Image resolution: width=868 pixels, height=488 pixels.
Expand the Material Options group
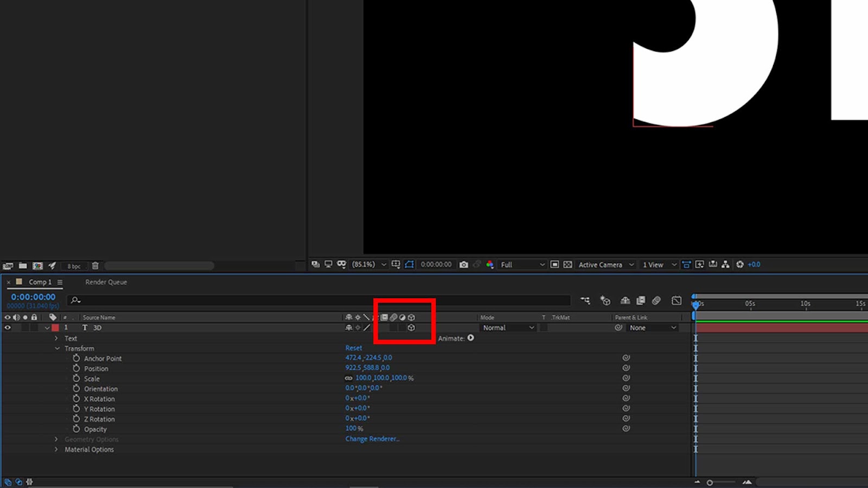coord(56,450)
